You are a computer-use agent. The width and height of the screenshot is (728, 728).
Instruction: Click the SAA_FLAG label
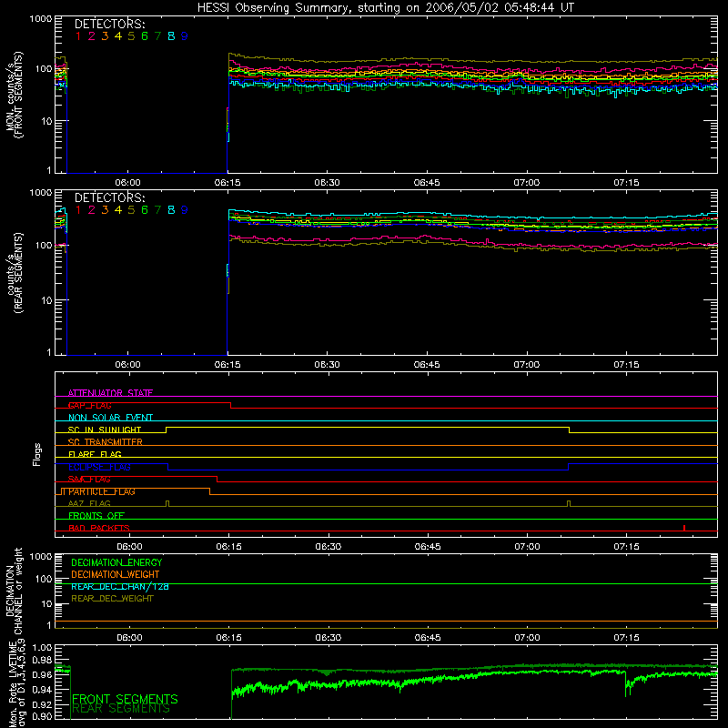coord(89,480)
